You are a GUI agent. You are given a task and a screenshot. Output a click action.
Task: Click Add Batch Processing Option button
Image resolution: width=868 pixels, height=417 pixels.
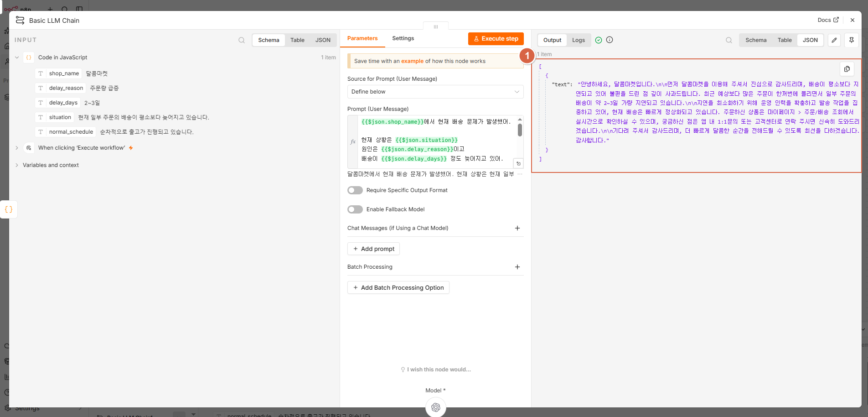398,287
